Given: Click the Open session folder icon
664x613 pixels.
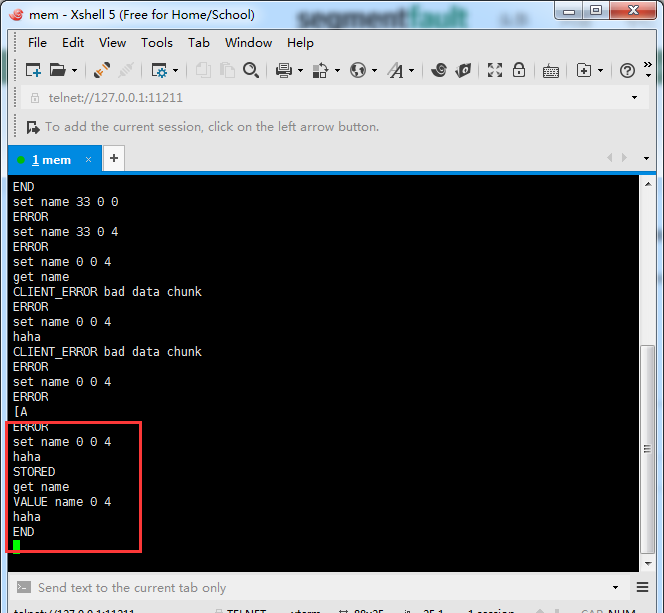Looking at the screenshot, I should tap(58, 70).
